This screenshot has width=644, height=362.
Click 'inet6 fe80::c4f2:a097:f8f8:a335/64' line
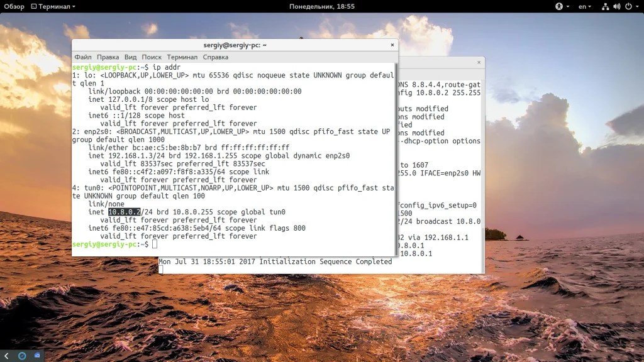click(x=179, y=172)
